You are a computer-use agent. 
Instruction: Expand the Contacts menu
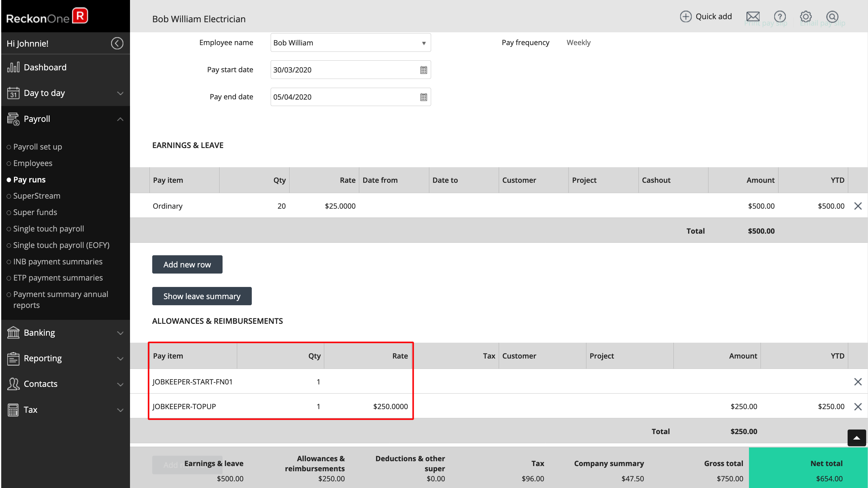pos(120,384)
